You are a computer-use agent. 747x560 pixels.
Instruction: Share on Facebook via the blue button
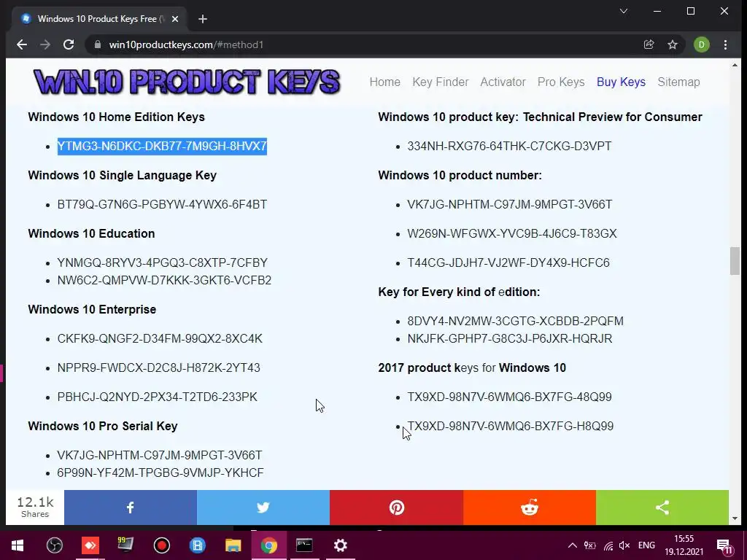click(131, 507)
